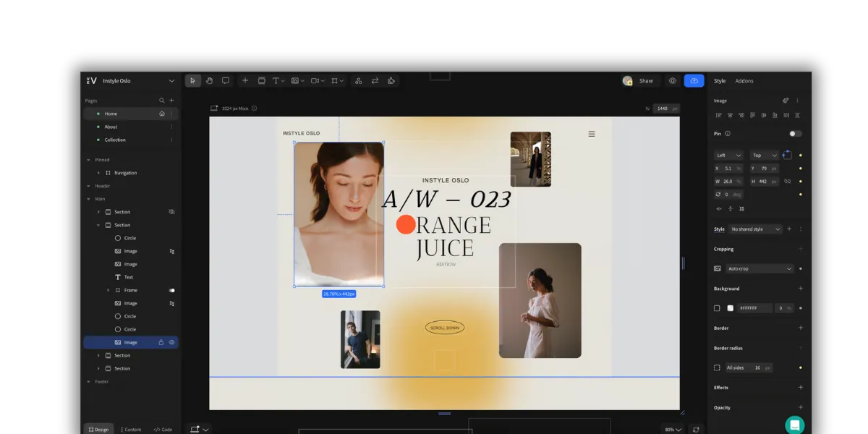Open the Comment tool
868x434 pixels.
point(225,80)
